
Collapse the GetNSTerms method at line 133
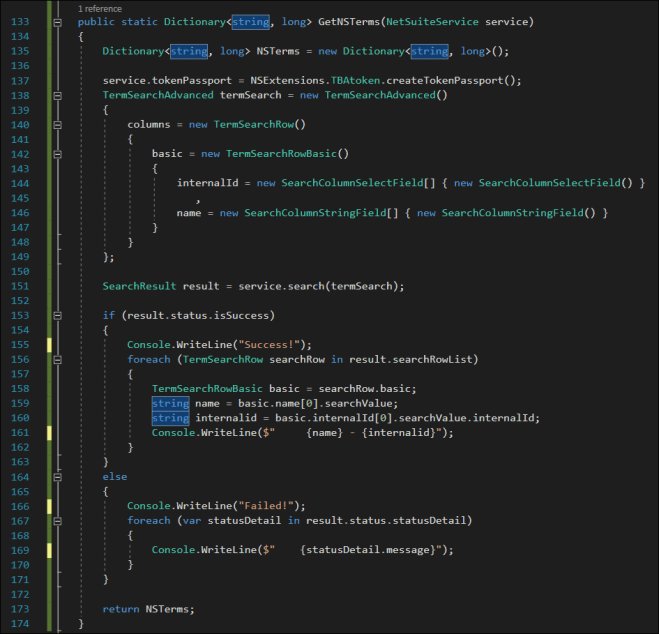tap(58, 23)
